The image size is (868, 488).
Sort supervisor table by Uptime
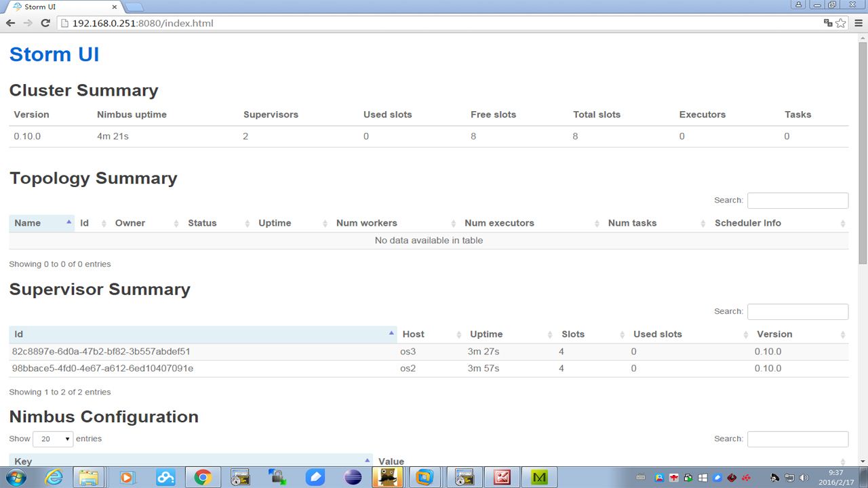pos(510,334)
